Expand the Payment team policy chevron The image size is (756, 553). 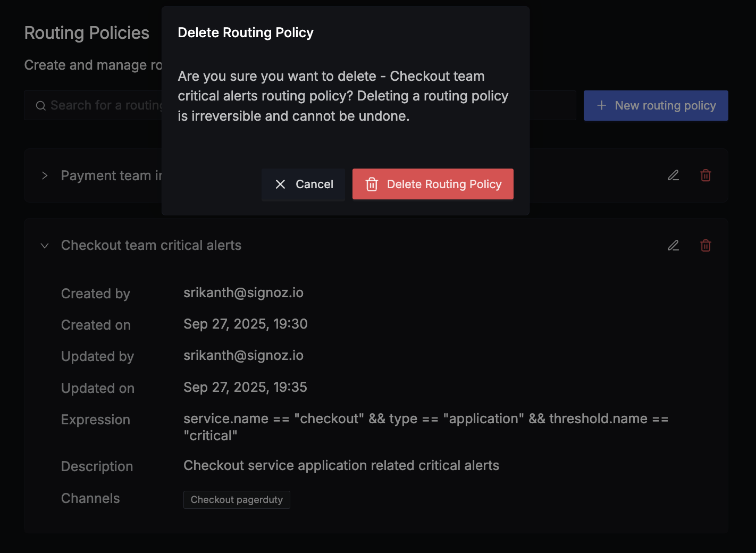click(x=45, y=175)
